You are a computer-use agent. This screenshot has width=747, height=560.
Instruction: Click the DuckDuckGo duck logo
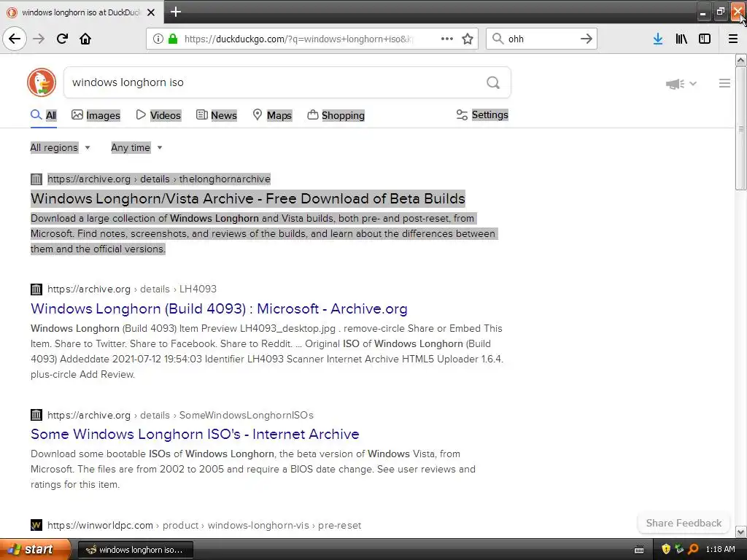[x=42, y=82]
